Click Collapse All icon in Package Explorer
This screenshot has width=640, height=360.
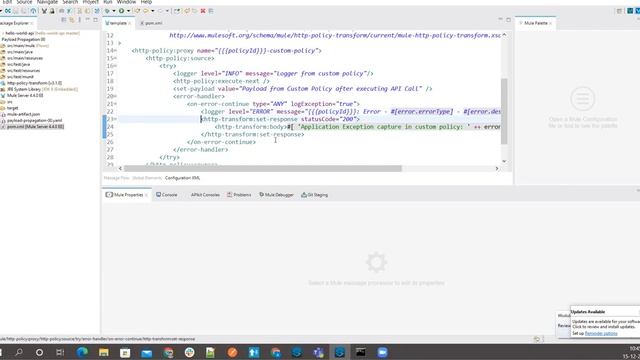[x=64, y=20]
